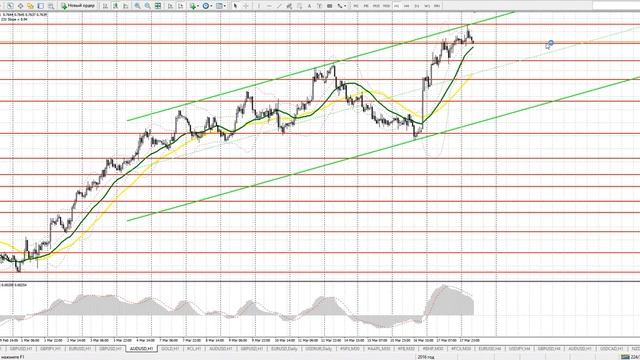Select the Cursor arrow tool
The height and width of the screenshot is (360, 640).
pyautogui.click(x=235, y=6)
